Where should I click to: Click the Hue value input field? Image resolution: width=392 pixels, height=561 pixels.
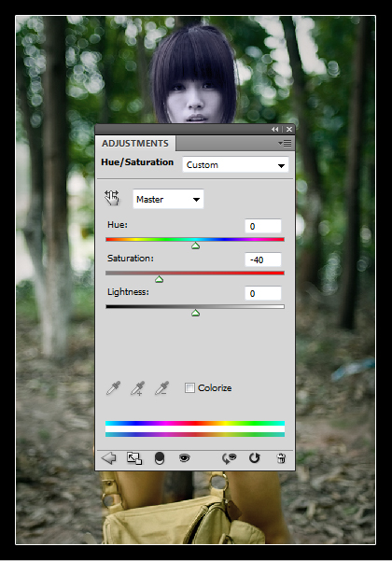[x=263, y=226]
